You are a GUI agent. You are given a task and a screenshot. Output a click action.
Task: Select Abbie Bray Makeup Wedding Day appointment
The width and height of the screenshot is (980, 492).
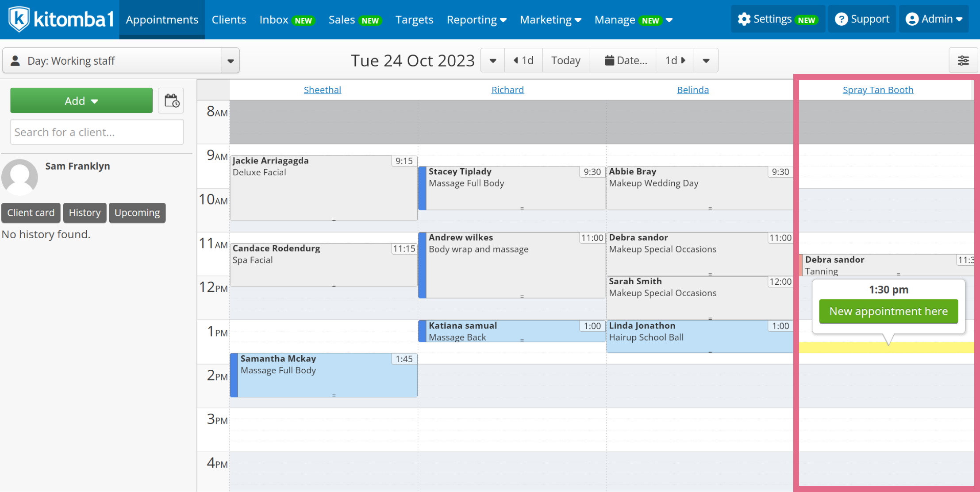pos(700,188)
